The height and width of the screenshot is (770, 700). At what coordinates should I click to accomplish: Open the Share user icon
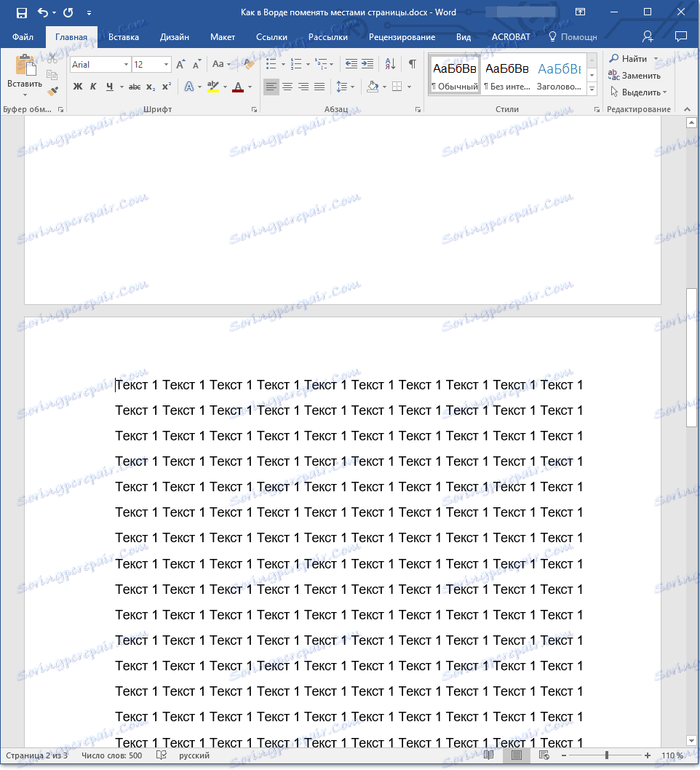648,37
